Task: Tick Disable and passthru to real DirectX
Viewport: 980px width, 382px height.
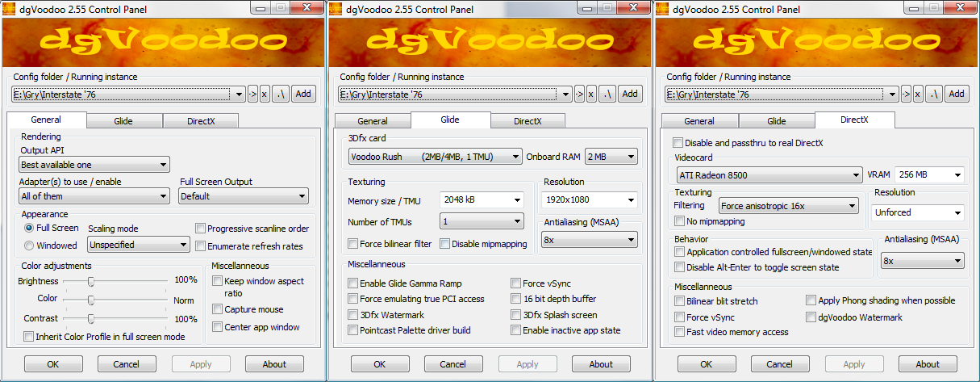Action: coord(678,143)
